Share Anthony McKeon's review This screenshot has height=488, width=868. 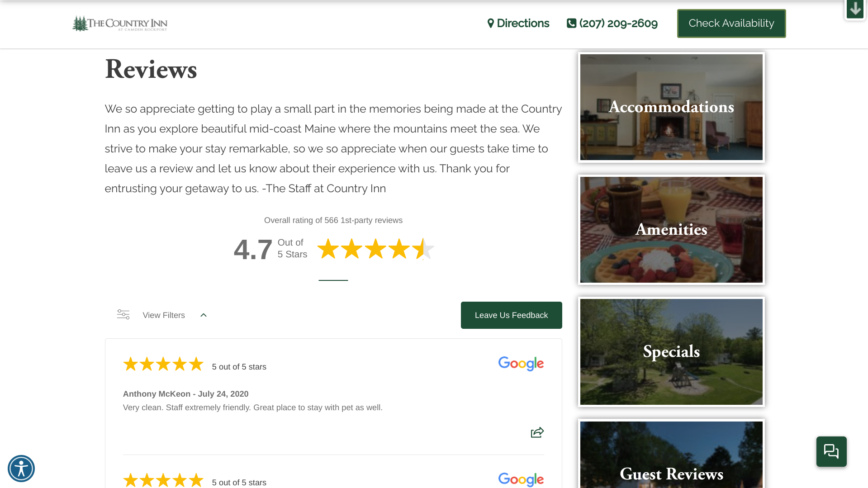click(537, 432)
